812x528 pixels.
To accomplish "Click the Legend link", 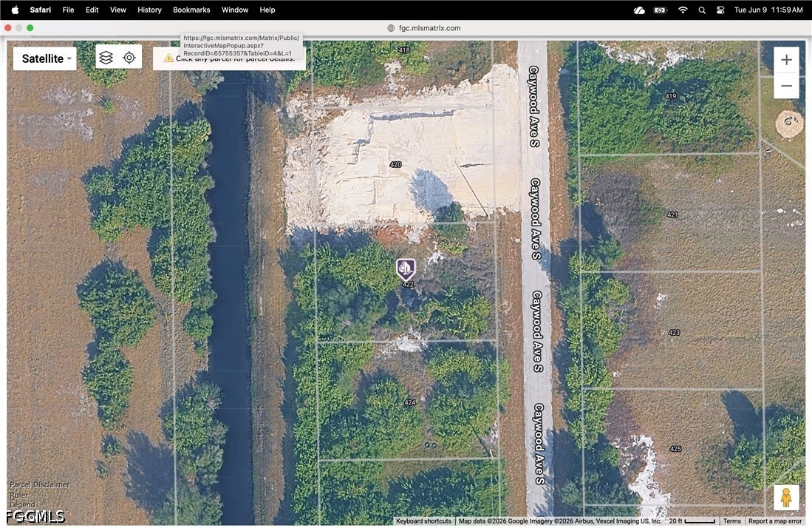I will (x=22, y=504).
